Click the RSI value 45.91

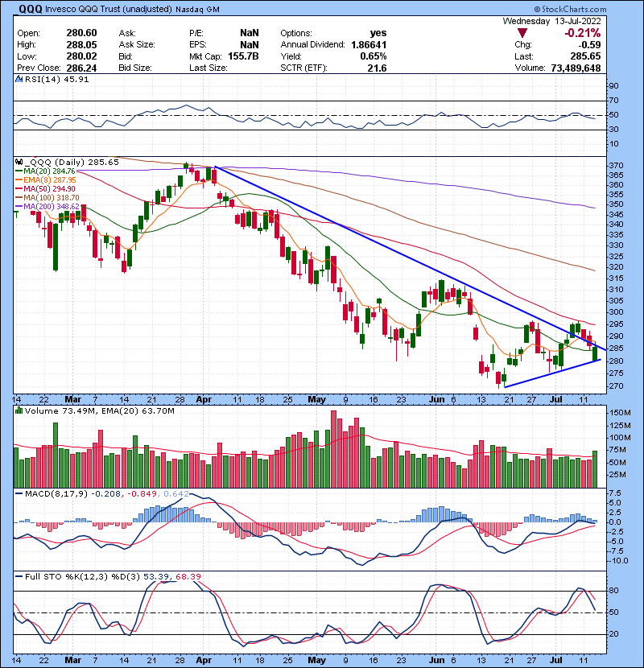click(x=77, y=79)
